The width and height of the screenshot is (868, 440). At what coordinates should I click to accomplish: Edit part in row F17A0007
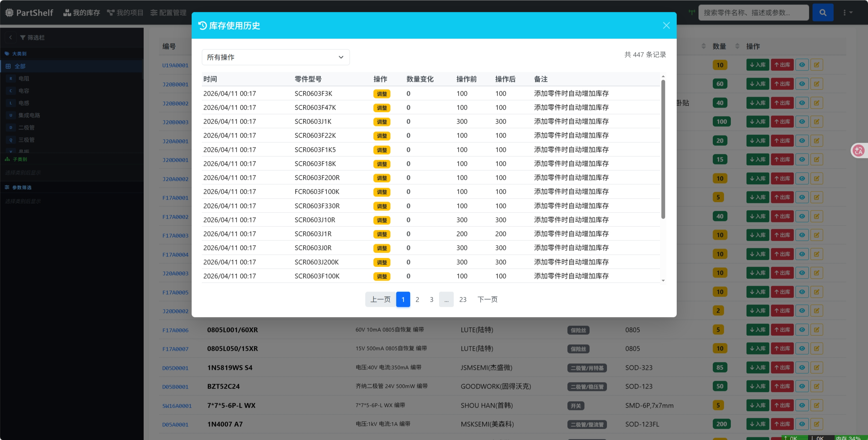coord(817,348)
